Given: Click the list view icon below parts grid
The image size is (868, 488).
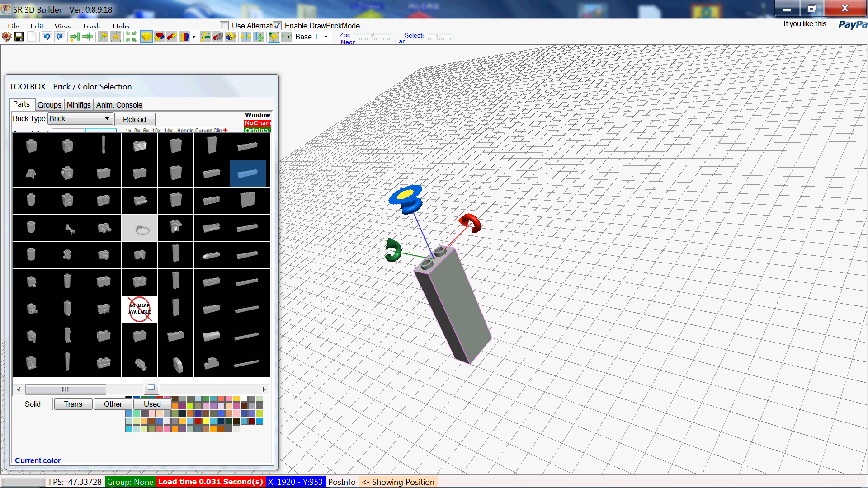Looking at the screenshot, I should pos(151,387).
